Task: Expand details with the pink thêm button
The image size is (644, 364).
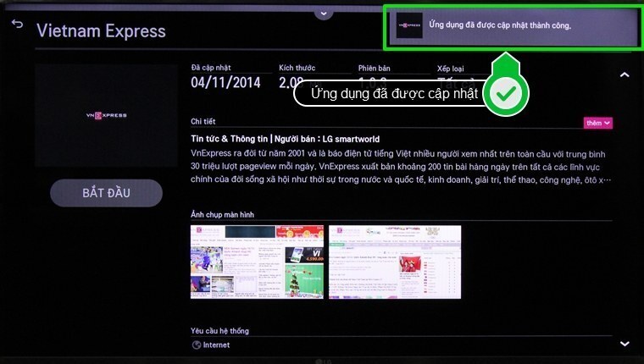Action: 598,123
